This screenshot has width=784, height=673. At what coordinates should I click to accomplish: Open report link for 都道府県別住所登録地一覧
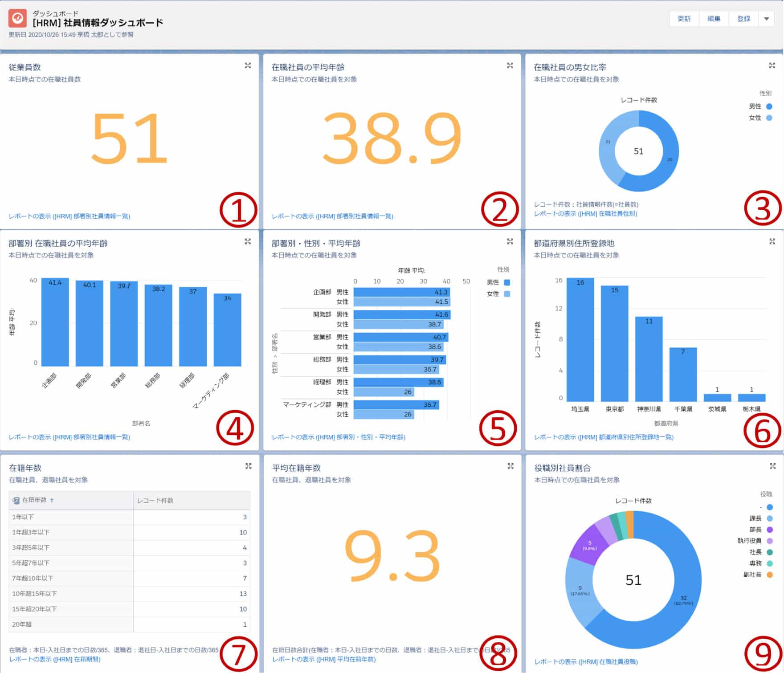[604, 437]
